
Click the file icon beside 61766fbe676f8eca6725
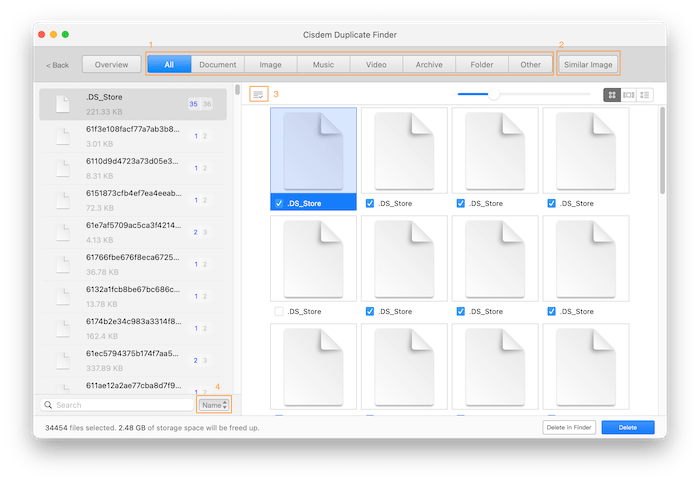point(63,265)
